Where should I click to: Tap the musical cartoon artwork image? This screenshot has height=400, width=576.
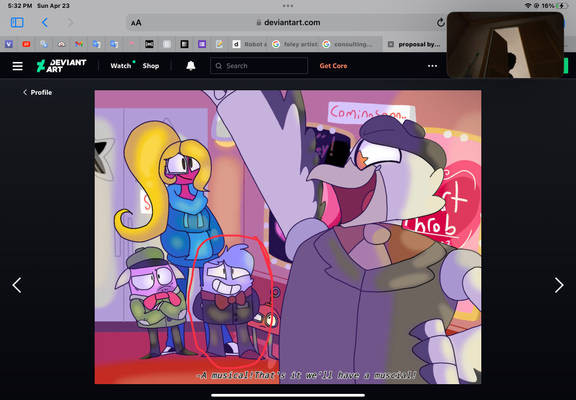288,237
